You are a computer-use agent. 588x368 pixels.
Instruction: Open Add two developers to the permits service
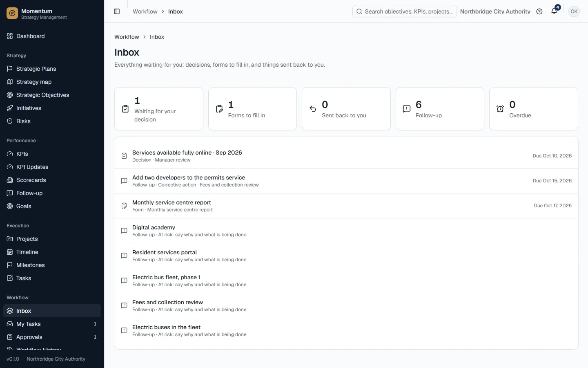pyautogui.click(x=346, y=181)
